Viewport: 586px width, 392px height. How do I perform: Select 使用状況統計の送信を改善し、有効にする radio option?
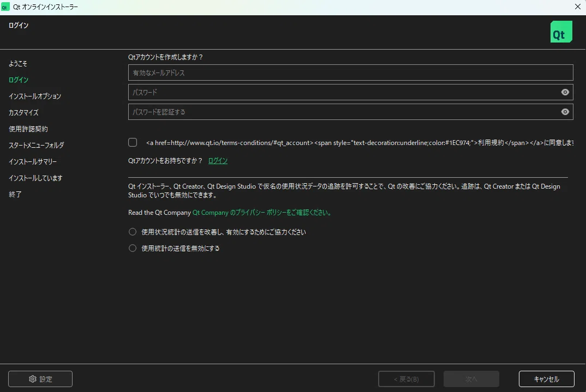(x=133, y=232)
